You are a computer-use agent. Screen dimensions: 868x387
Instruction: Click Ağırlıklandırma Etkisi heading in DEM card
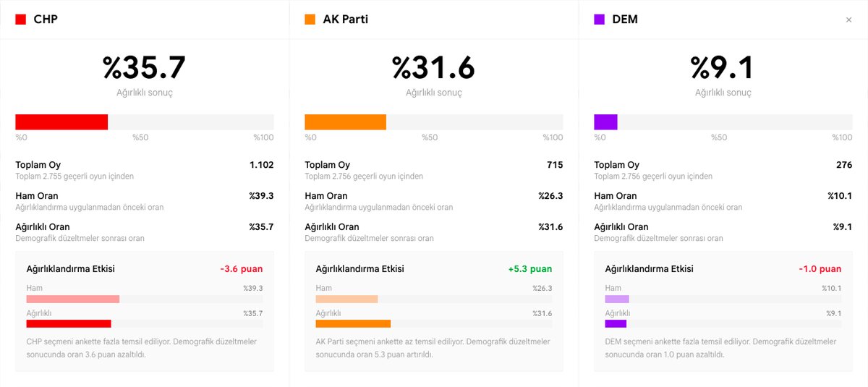click(x=650, y=269)
